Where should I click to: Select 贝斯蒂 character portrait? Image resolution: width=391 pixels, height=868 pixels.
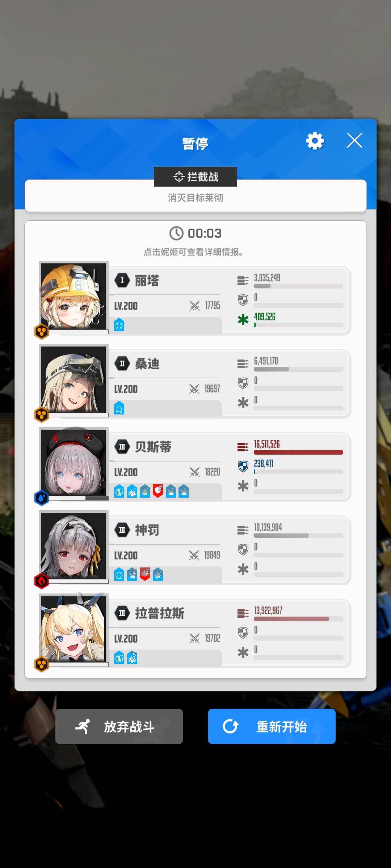(74, 463)
